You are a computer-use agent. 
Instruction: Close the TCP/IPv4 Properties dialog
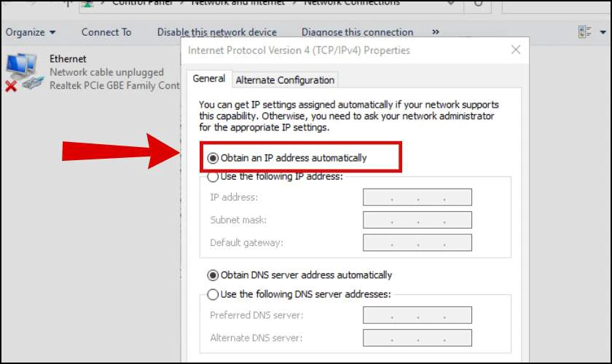click(516, 50)
